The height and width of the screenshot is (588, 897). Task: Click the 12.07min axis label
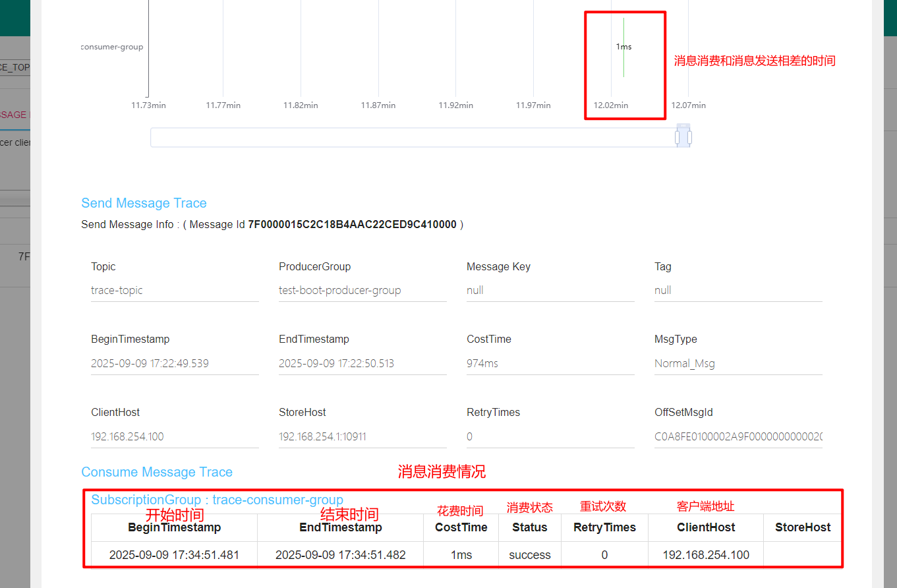(689, 105)
